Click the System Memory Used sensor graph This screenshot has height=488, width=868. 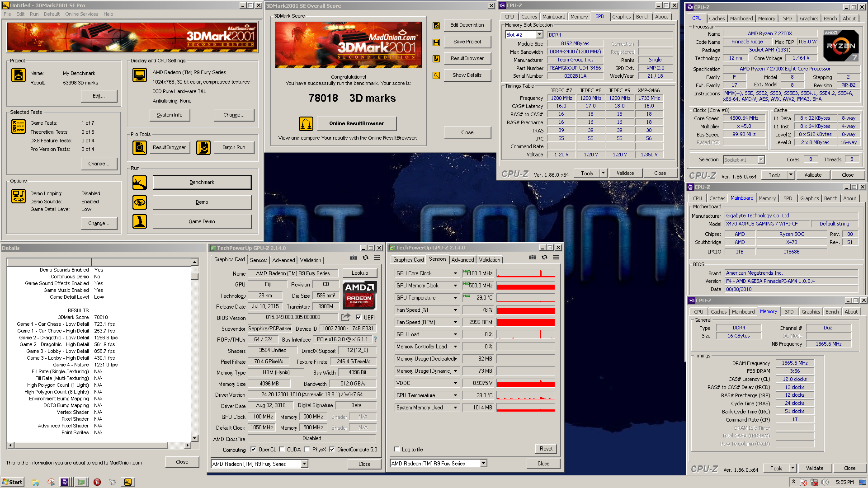(x=525, y=408)
